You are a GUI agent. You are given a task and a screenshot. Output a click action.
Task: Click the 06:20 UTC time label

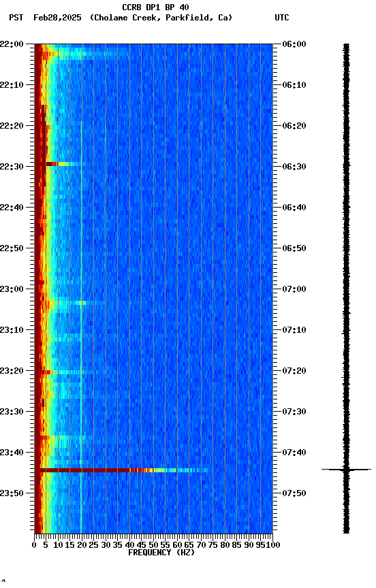[294, 126]
